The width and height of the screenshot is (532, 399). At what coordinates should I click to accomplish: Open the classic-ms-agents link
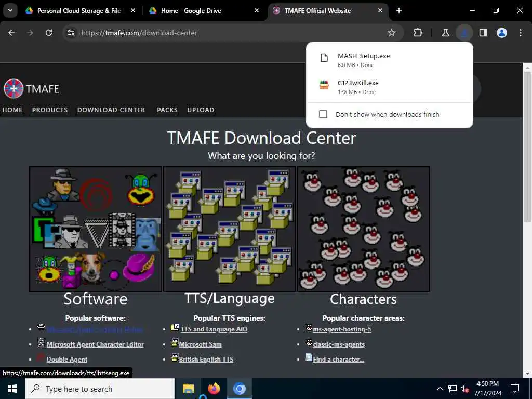coord(339,344)
